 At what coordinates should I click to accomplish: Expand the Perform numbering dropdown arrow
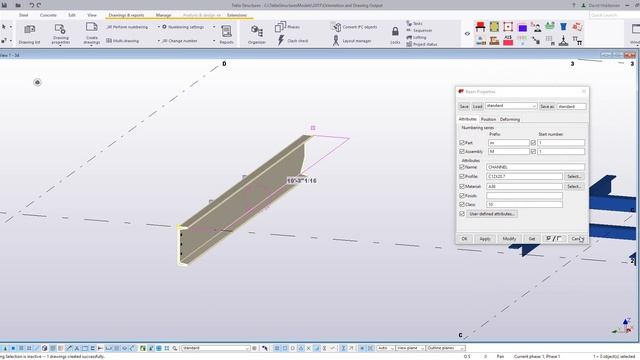pos(158,27)
